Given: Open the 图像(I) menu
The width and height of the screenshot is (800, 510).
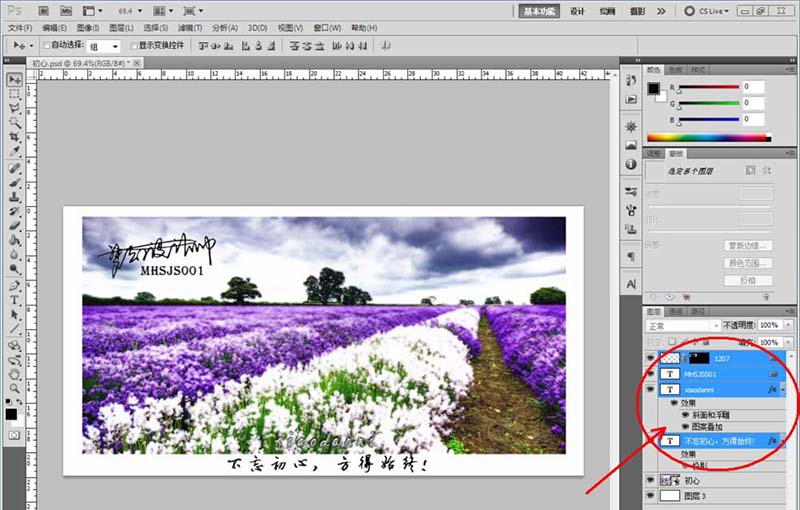Looking at the screenshot, I should point(88,28).
